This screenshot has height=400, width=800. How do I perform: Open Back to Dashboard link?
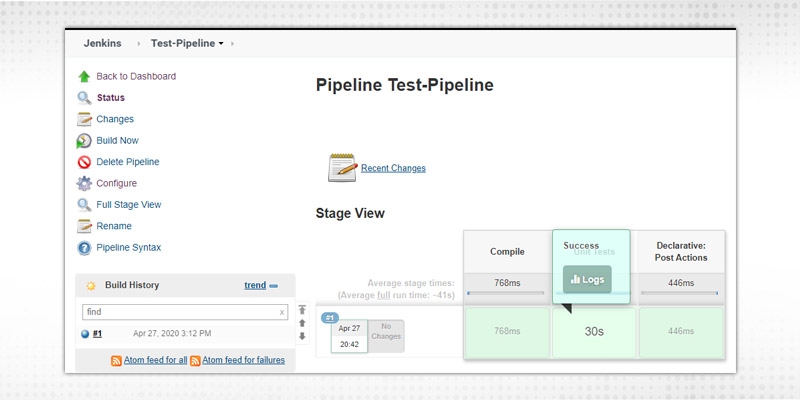pyautogui.click(x=136, y=77)
